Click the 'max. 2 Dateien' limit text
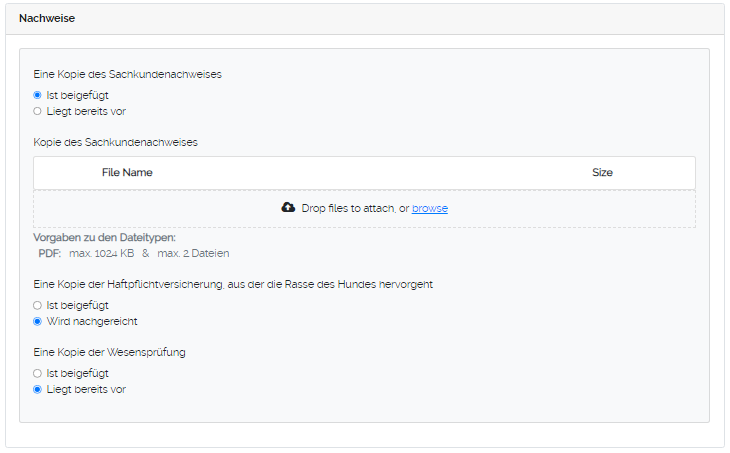This screenshot has height=453, width=730. (193, 253)
